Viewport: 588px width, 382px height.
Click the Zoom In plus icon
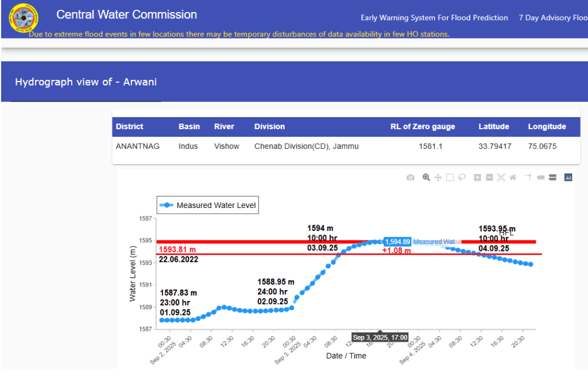(x=477, y=178)
